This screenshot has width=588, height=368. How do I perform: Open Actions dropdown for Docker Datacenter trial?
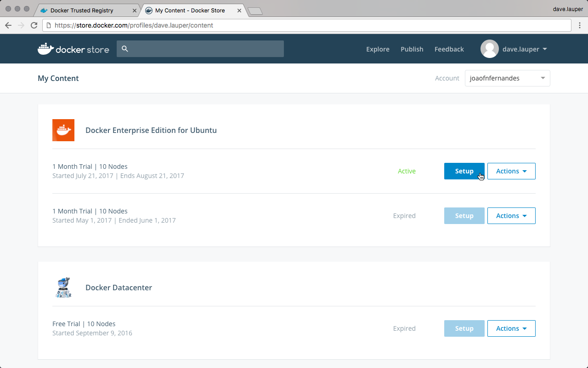click(x=511, y=328)
